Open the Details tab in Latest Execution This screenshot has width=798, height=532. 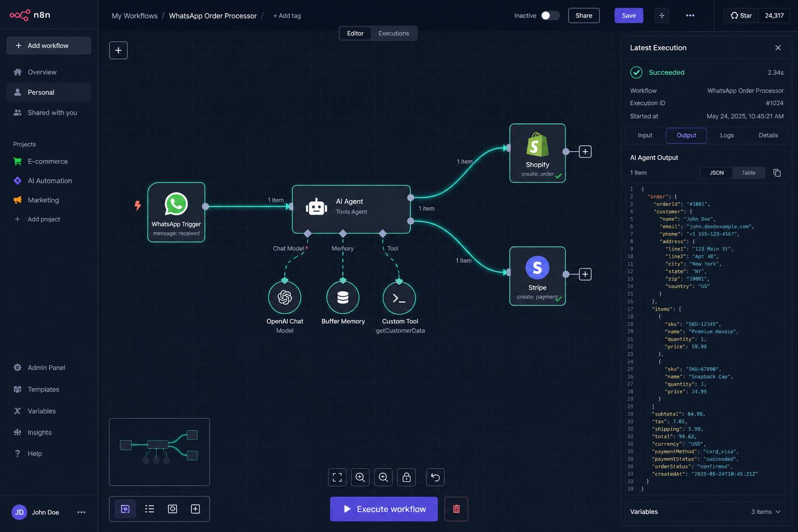(x=768, y=136)
